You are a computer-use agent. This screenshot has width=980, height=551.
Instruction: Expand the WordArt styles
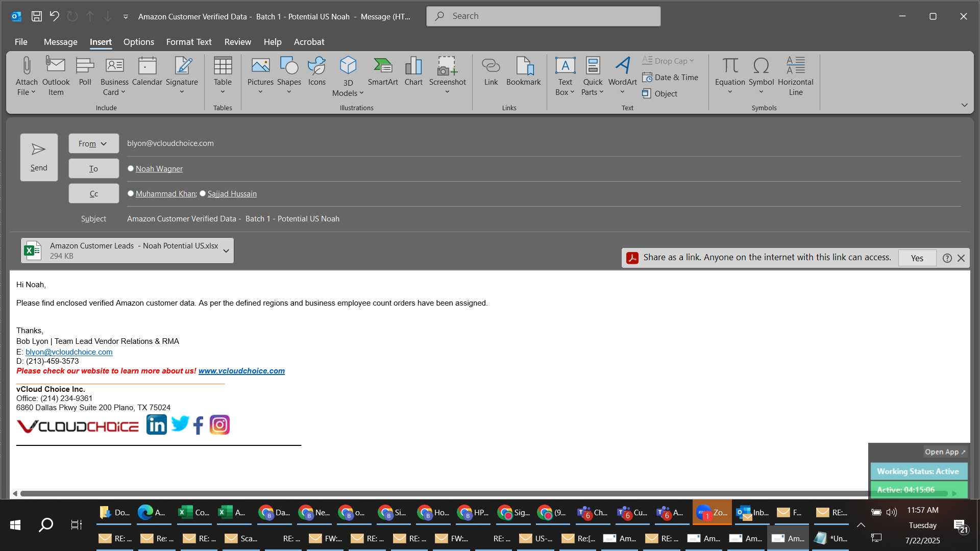click(622, 92)
